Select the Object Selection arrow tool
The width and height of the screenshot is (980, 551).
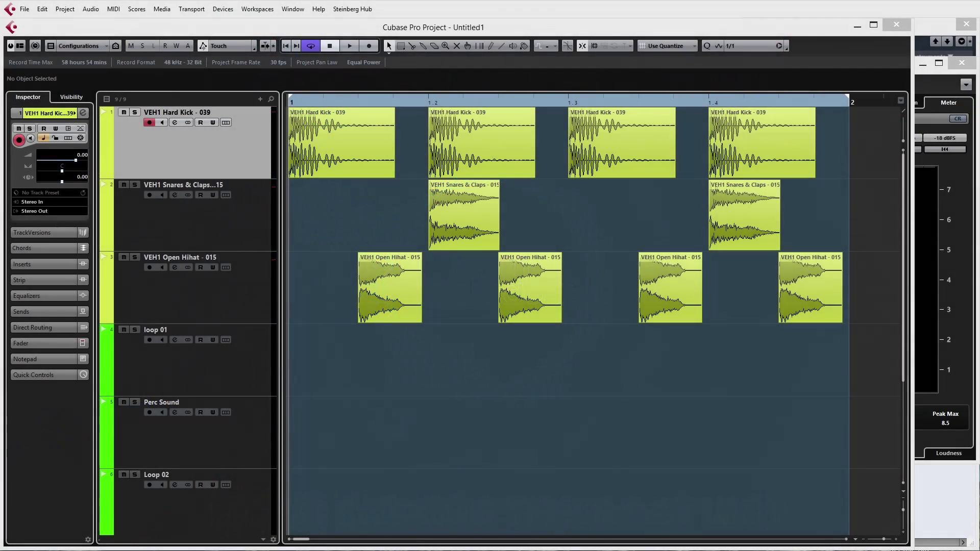pyautogui.click(x=389, y=46)
